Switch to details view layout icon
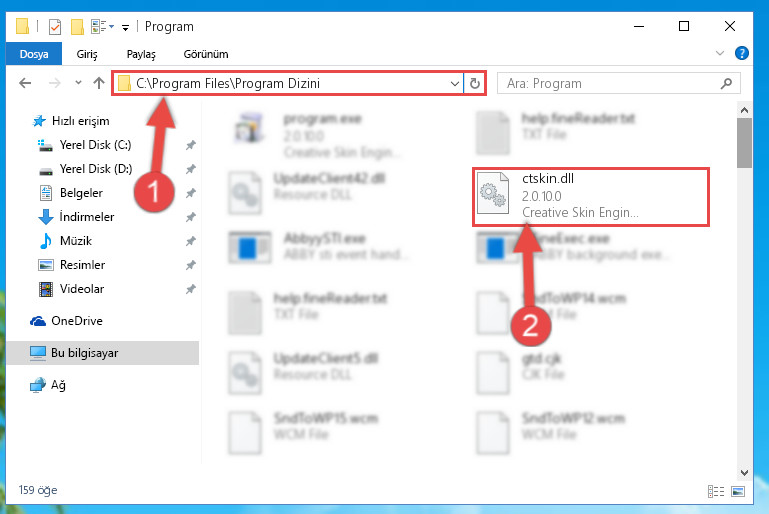769x514 pixels. click(x=716, y=491)
